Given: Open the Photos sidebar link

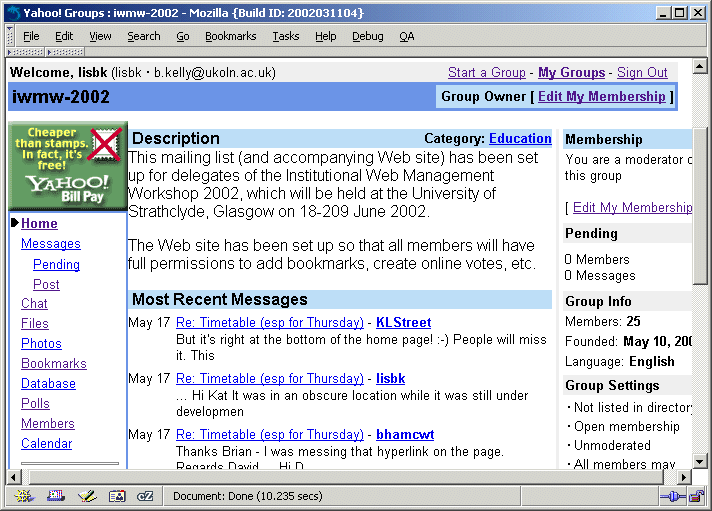Looking at the screenshot, I should [41, 344].
